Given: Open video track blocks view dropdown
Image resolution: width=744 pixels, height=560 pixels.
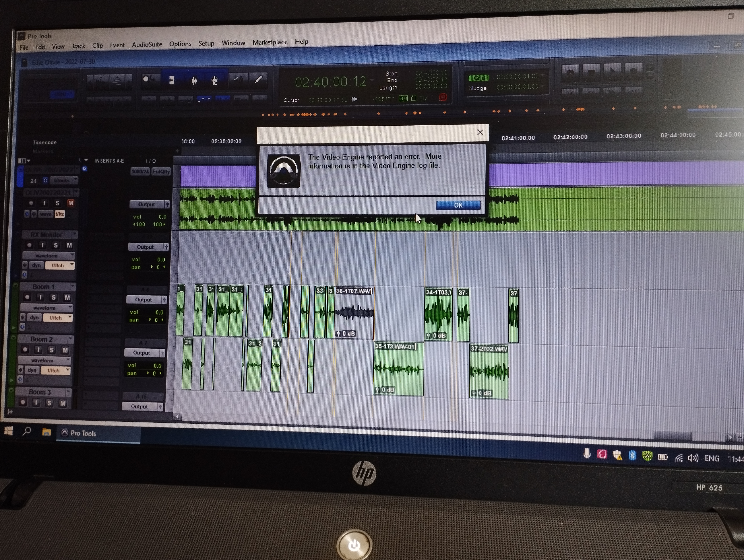Looking at the screenshot, I should coord(64,180).
